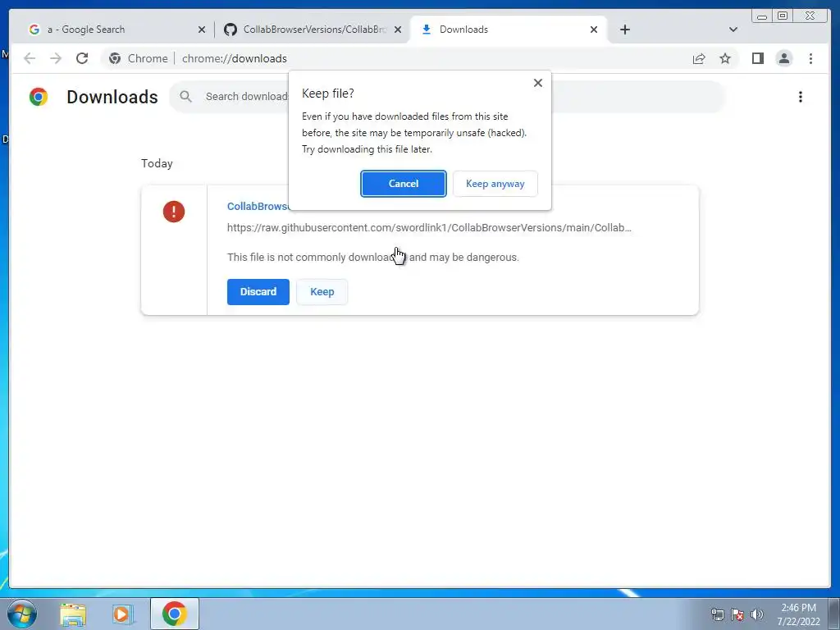The height and width of the screenshot is (630, 840).
Task: Click the Downloads page title
Action: pos(112,97)
